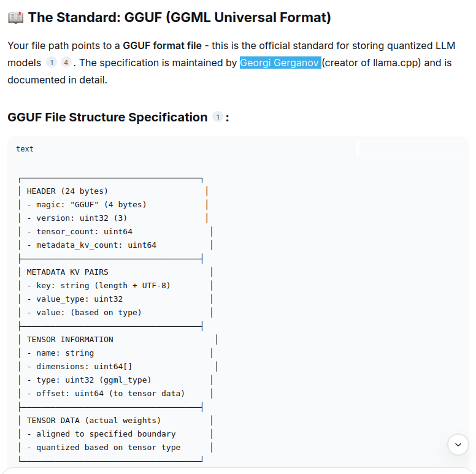Click the open book emoji in heading
The width and height of the screenshot is (476, 474).
coord(16,18)
